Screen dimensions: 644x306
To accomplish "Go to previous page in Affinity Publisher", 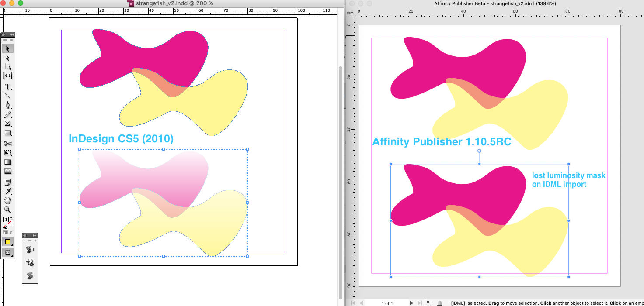I will tap(361, 303).
